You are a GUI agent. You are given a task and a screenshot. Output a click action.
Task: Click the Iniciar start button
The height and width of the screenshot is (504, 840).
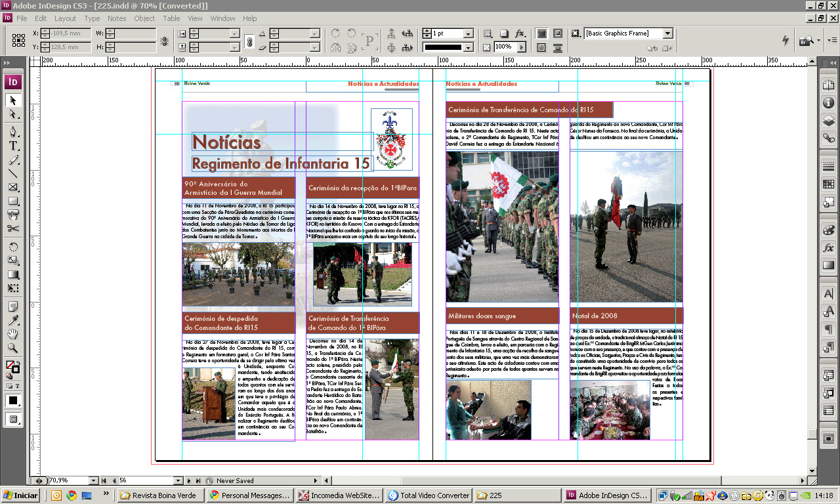tap(21, 495)
